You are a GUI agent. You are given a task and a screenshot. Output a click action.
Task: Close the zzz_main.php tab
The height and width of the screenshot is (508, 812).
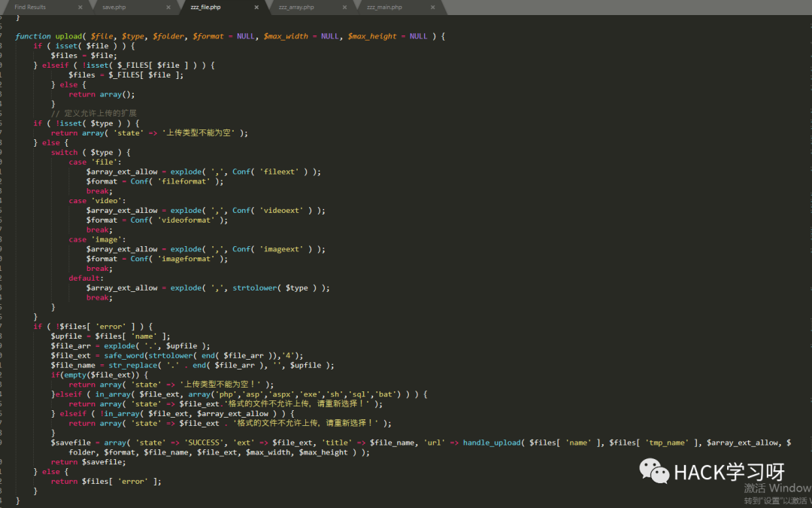433,8
